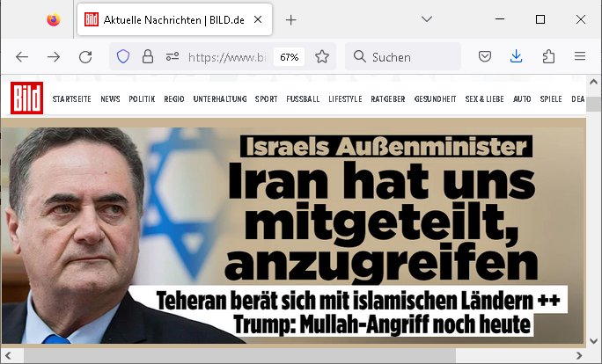Screen dimensions: 602x364
Task: Open site permissions icon in address bar
Action: click(x=173, y=57)
